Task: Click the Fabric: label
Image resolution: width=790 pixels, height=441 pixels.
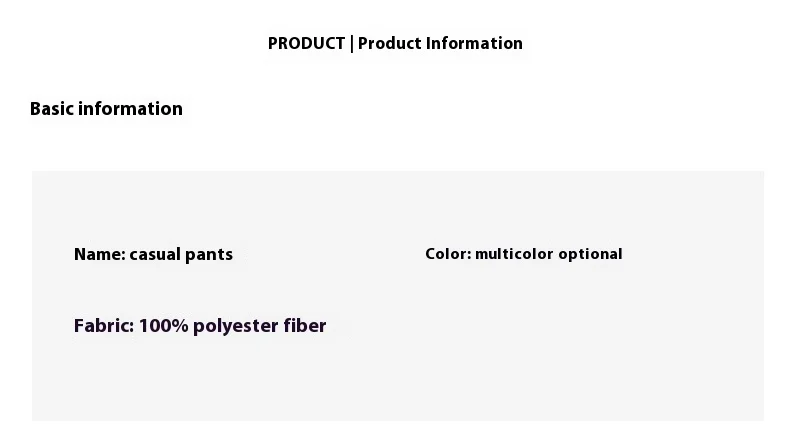Action: pyautogui.click(x=103, y=326)
